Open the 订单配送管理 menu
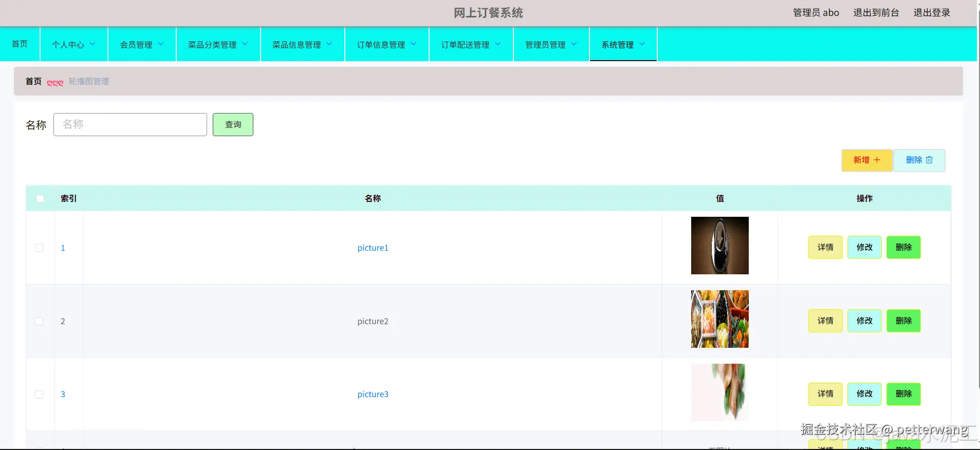Screen dimensions: 980x450 point(471,44)
